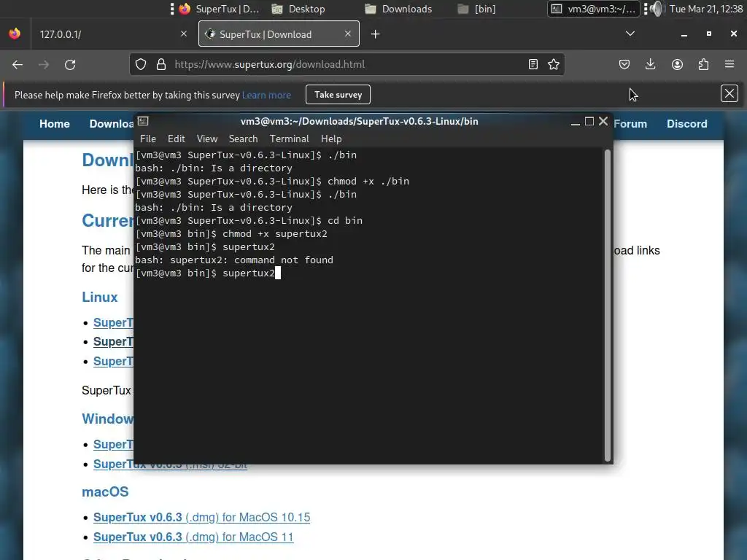Image resolution: width=747 pixels, height=560 pixels.
Task: Open the extensions puzzle icon
Action: (x=703, y=64)
